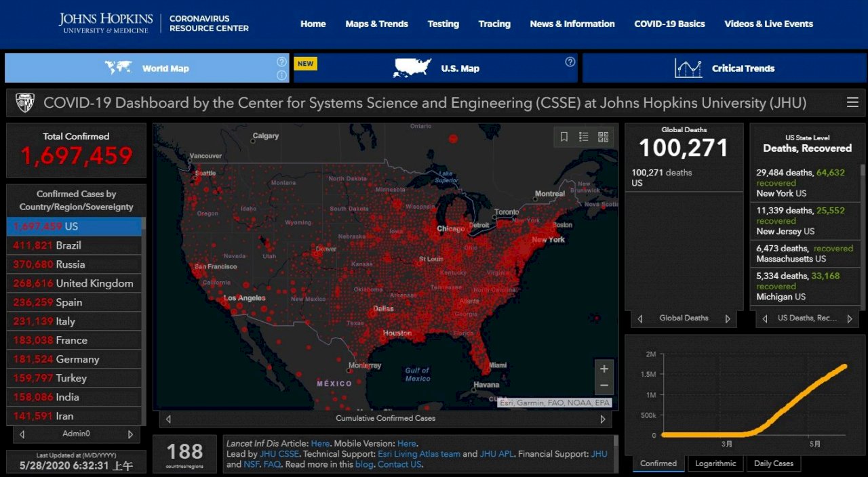The height and width of the screenshot is (477, 868).
Task: Click the NSF financial support link
Action: (251, 465)
